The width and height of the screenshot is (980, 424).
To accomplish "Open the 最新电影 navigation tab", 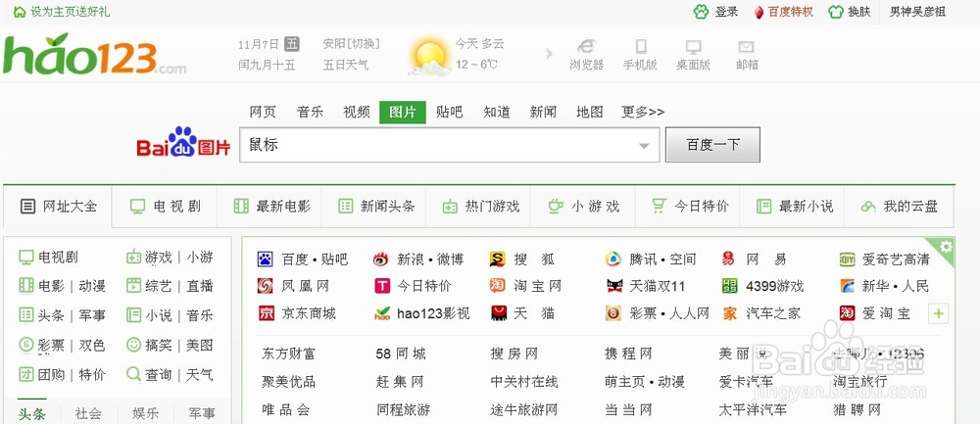I will [269, 206].
